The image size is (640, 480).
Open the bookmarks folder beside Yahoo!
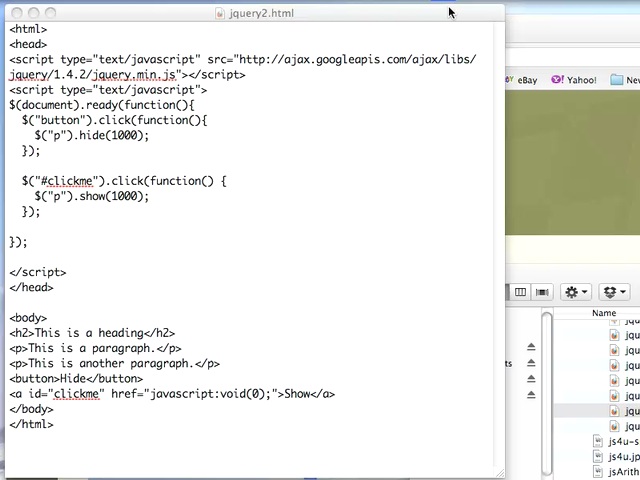[625, 80]
